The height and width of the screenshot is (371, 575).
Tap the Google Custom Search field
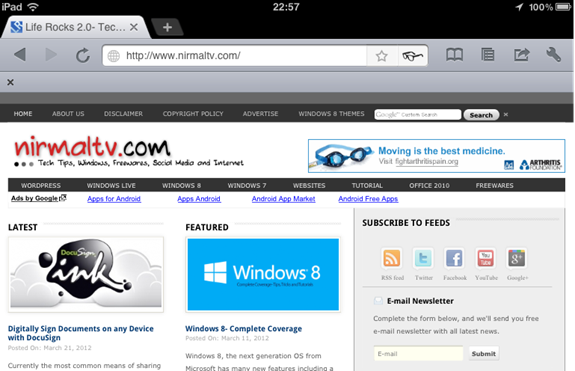[418, 115]
